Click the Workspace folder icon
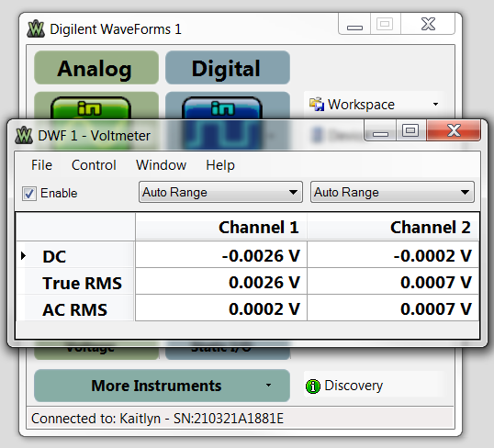The height and width of the screenshot is (448, 494). (316, 105)
